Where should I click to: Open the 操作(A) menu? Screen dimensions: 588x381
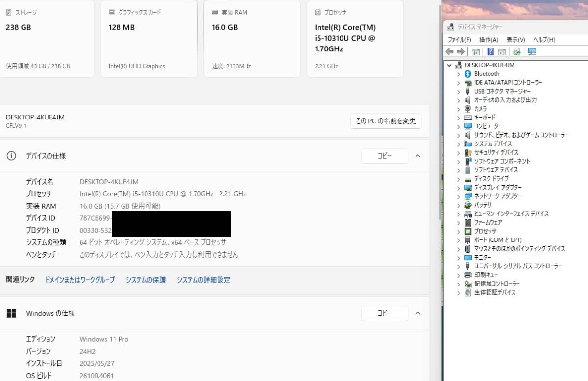(489, 40)
